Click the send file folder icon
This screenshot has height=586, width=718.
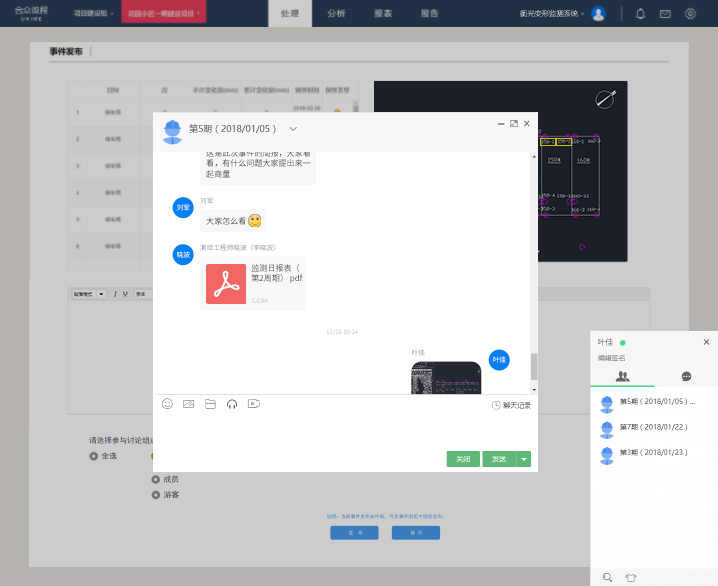click(210, 404)
